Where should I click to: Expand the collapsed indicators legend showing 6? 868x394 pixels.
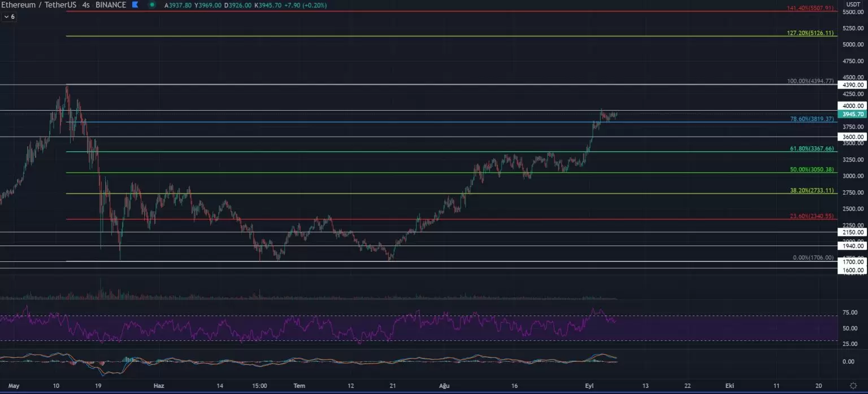tap(9, 17)
